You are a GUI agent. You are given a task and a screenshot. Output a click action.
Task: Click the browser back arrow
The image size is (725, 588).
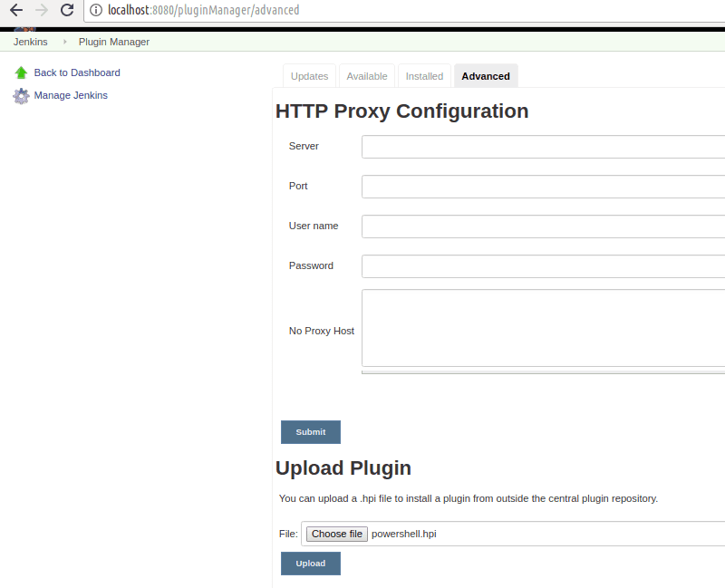[x=16, y=10]
